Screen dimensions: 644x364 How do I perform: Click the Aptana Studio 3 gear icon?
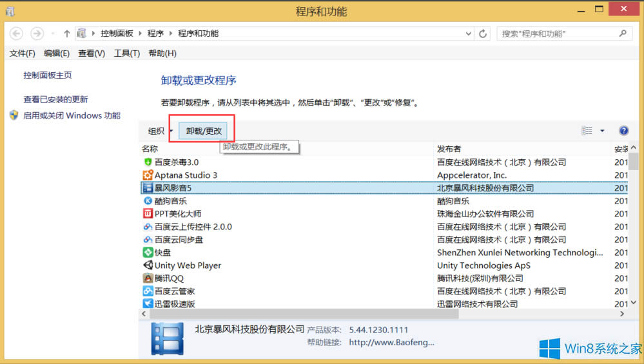[x=148, y=175]
